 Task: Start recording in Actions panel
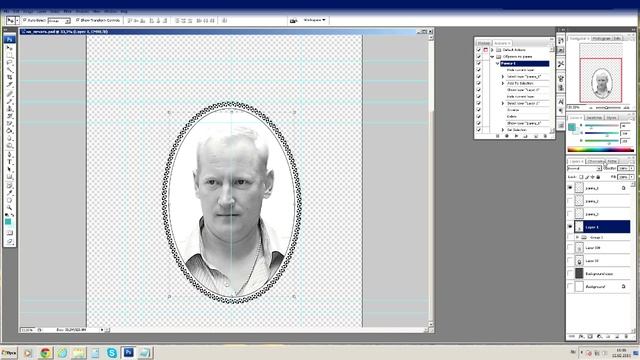pyautogui.click(x=507, y=136)
